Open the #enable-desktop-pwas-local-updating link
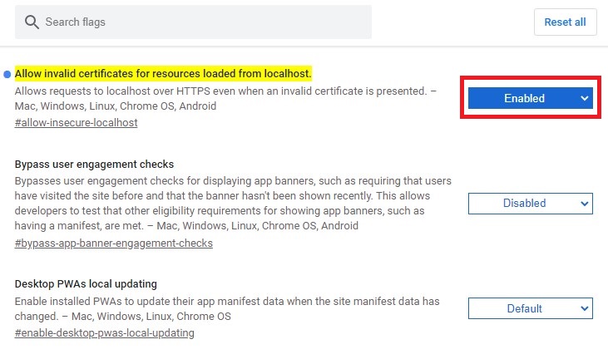This screenshot has height=364, width=608. 104,333
